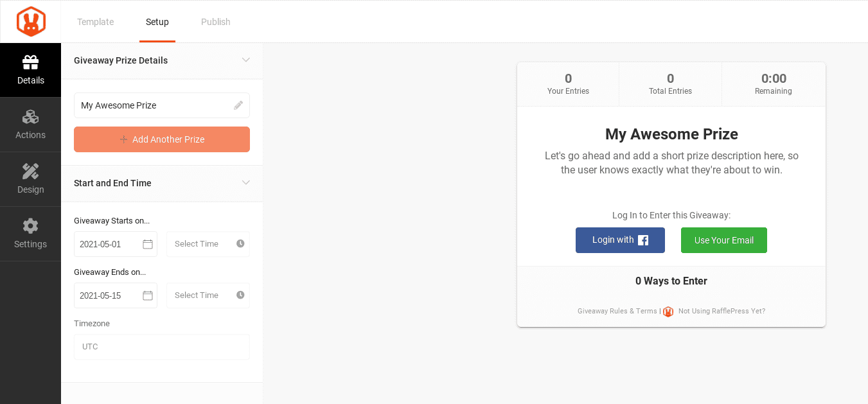Image resolution: width=868 pixels, height=404 pixels.
Task: Click the Setup tab underline indicator
Action: tap(157, 40)
